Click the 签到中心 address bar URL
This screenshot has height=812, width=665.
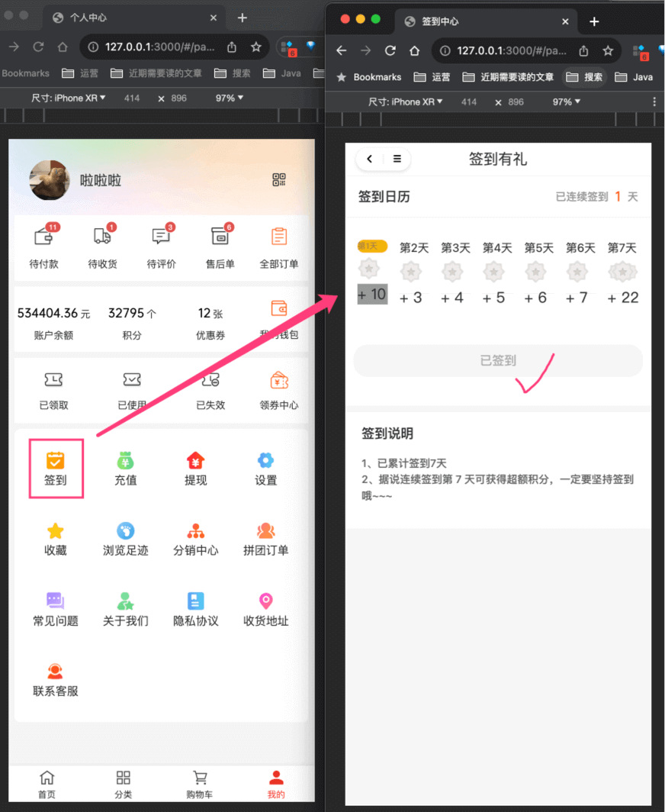[x=511, y=51]
